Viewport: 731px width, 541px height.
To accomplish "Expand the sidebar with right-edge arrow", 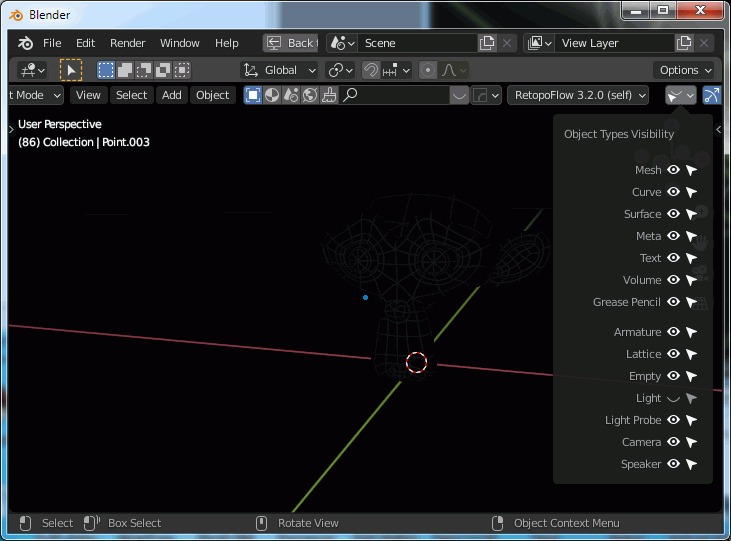I will click(x=718, y=130).
